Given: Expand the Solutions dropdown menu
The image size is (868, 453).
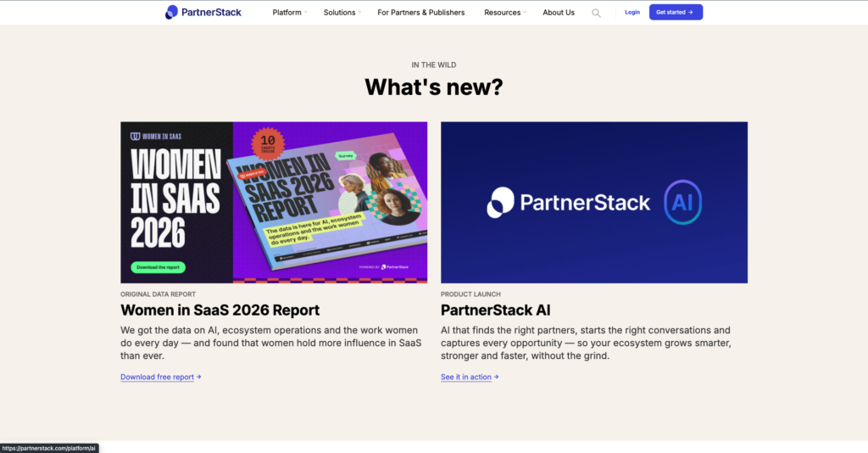Looking at the screenshot, I should tap(342, 12).
